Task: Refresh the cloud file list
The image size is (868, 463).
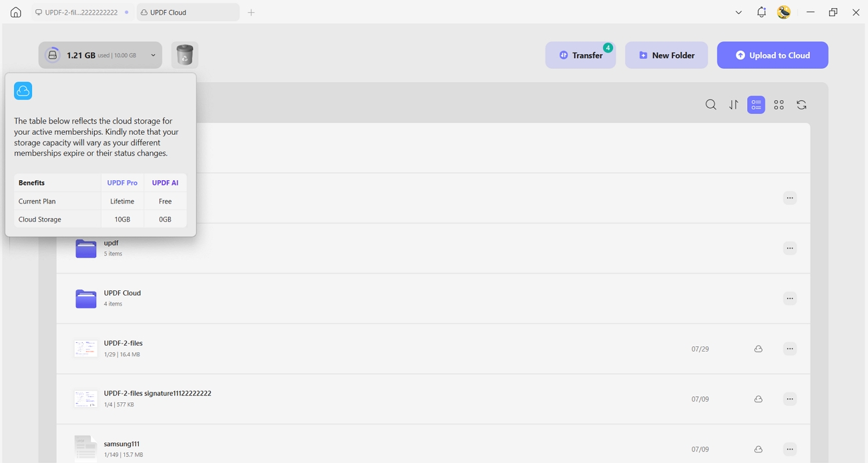Action: 802,105
